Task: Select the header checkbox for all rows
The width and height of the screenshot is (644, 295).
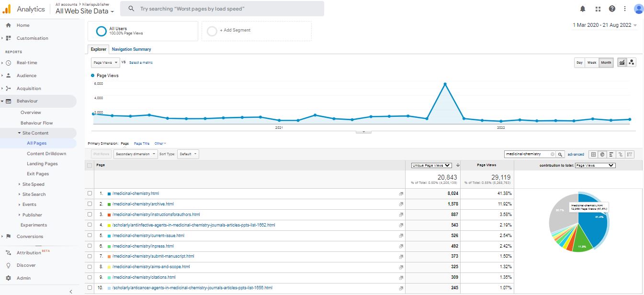Action: pos(90,165)
